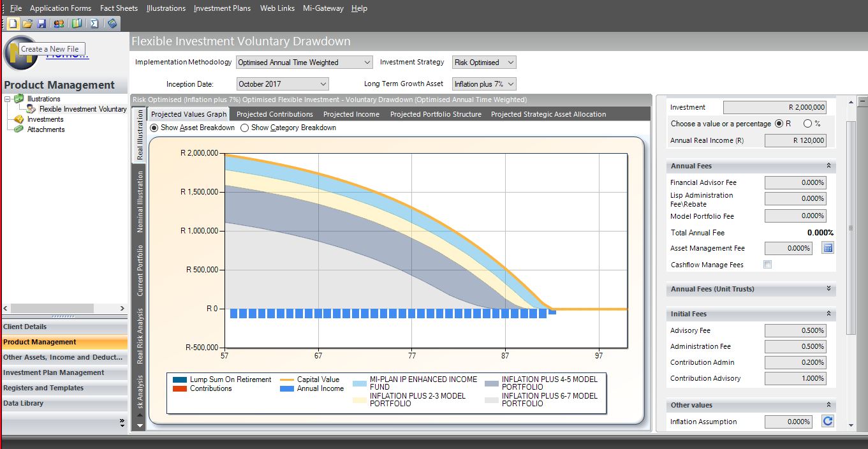The image size is (868, 449).
Task: Select the sigma calculation toolbar icon
Action: pyautogui.click(x=94, y=23)
